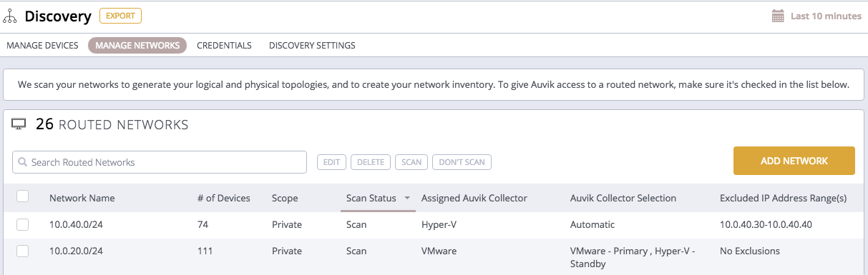Click the Automatic collector selection cell

point(592,224)
